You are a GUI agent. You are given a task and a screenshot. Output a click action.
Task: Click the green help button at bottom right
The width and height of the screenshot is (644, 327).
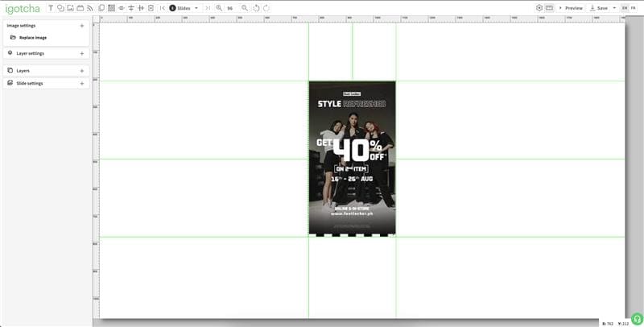click(x=637, y=319)
